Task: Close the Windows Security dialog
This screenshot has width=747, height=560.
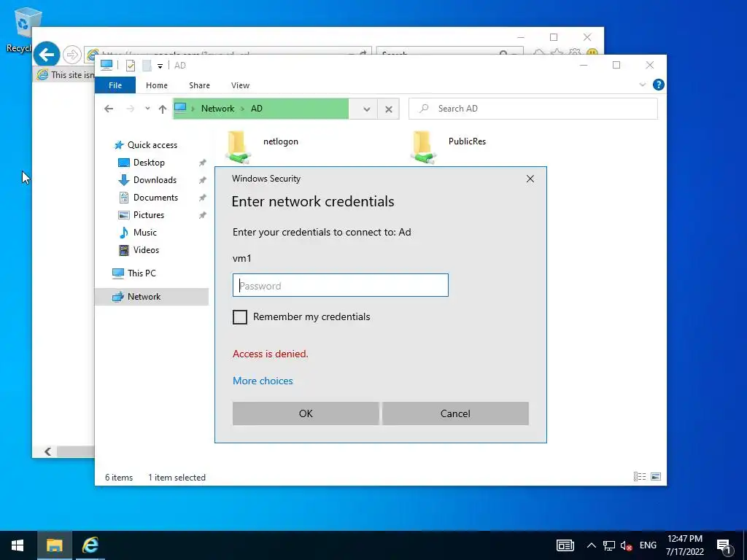Action: [530, 179]
